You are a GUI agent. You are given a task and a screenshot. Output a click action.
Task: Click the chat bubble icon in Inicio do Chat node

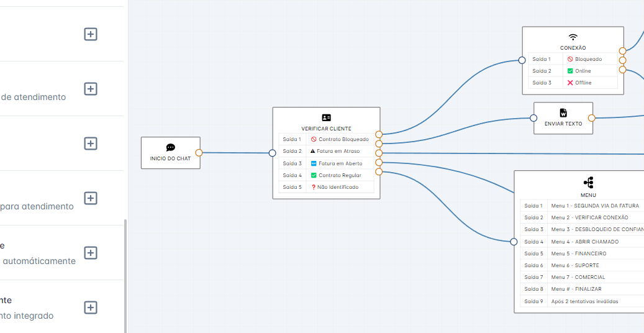(x=171, y=148)
